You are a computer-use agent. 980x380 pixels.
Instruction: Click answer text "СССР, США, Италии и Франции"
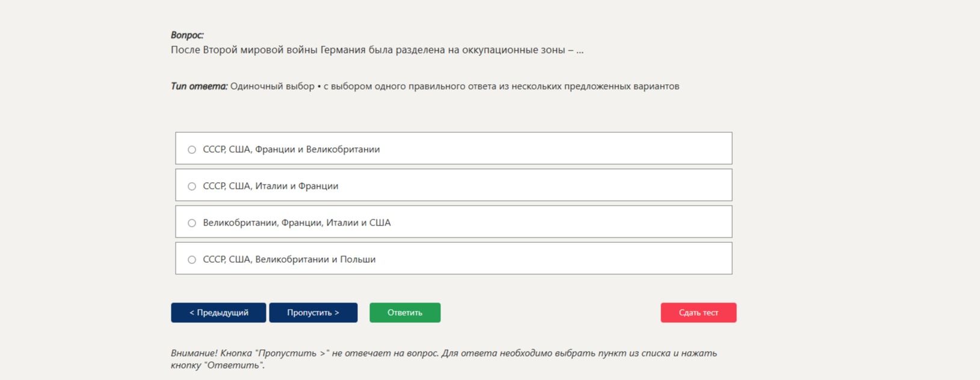pos(271,186)
